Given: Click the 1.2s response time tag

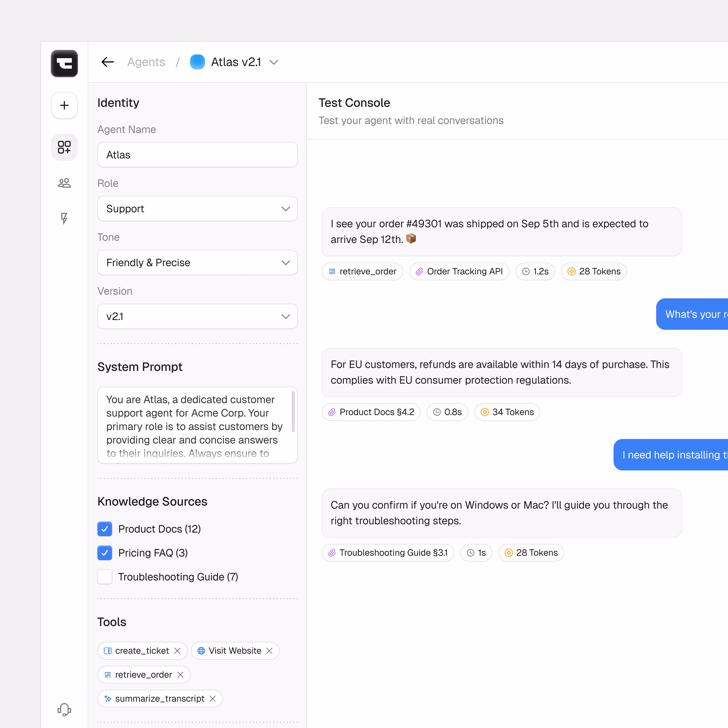Looking at the screenshot, I should [x=535, y=271].
